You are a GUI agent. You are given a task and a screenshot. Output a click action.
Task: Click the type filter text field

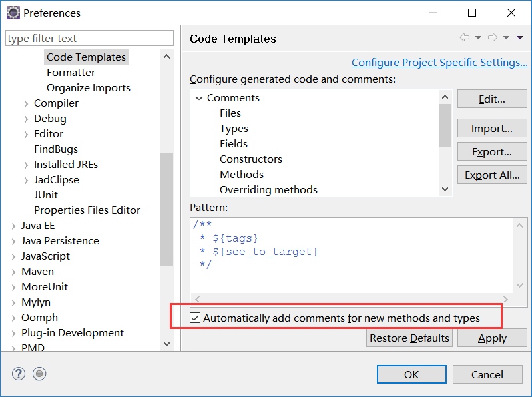pyautogui.click(x=90, y=38)
